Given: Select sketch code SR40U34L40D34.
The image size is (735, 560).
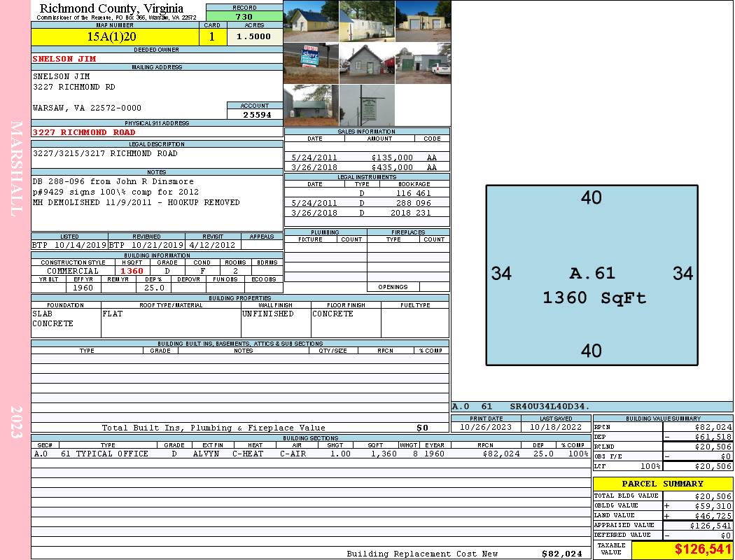Looking at the screenshot, I should coord(549,407).
